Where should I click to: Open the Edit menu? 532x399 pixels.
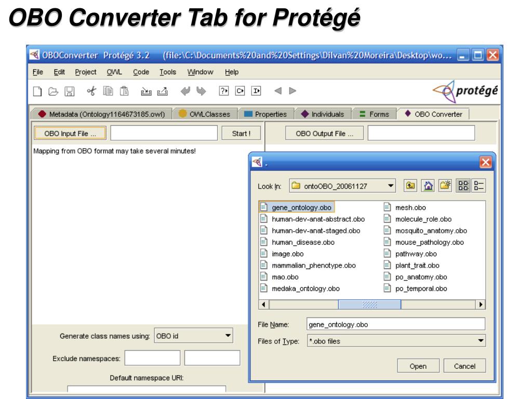(59, 72)
